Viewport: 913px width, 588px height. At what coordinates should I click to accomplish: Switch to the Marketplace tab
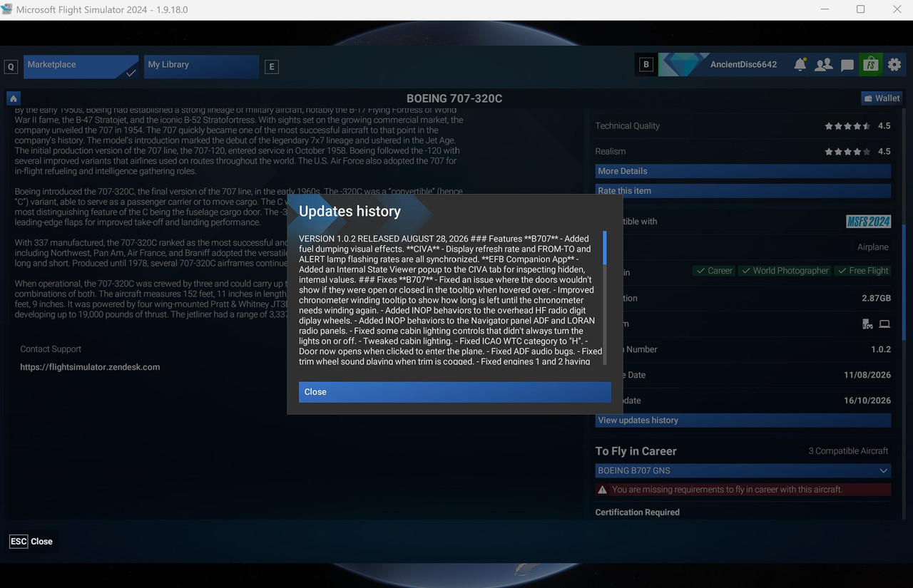pos(81,66)
